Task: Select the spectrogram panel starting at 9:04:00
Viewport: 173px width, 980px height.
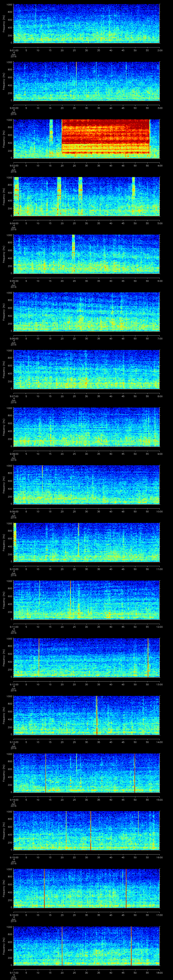Action: click(87, 197)
